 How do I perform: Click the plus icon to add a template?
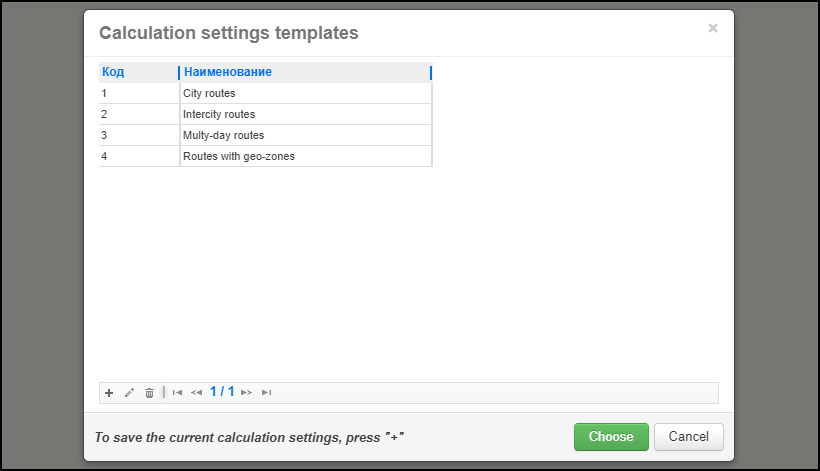point(109,393)
